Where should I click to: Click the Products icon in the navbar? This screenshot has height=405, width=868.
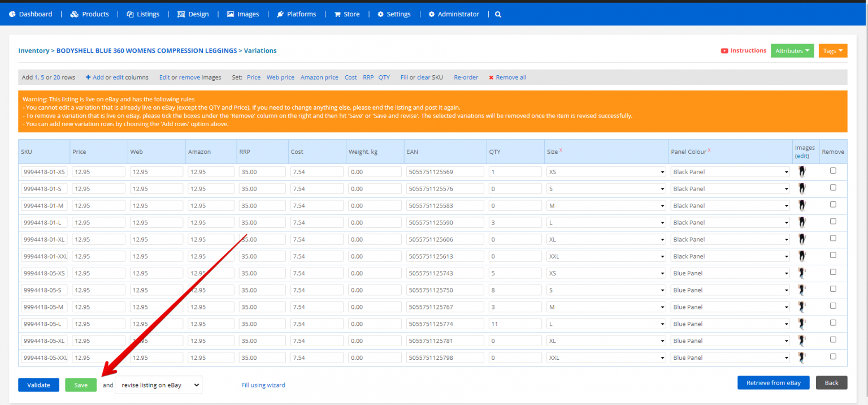point(73,14)
